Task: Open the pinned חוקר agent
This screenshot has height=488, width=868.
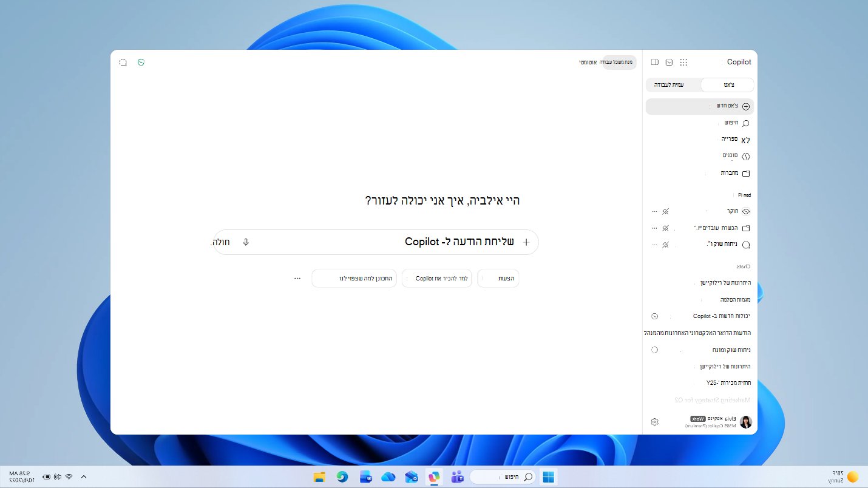Action: click(731, 211)
